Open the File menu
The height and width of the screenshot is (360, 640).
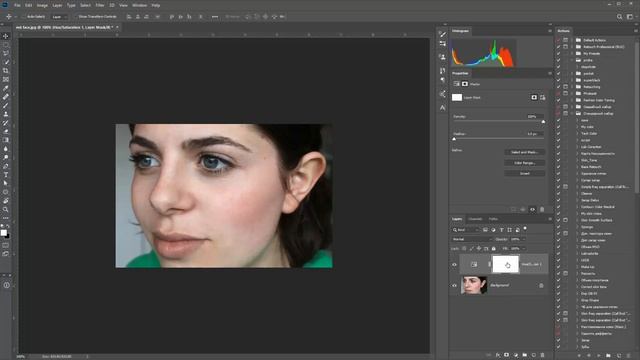(x=17, y=5)
